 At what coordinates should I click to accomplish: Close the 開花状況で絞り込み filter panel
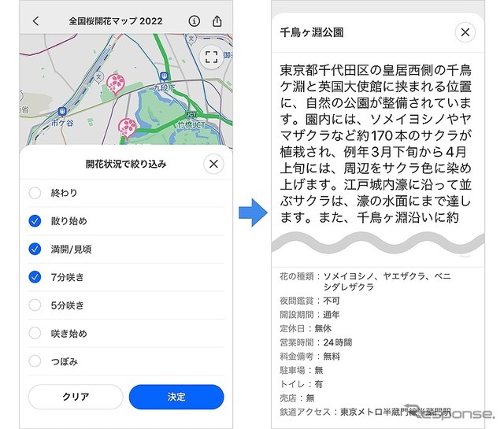(213, 165)
